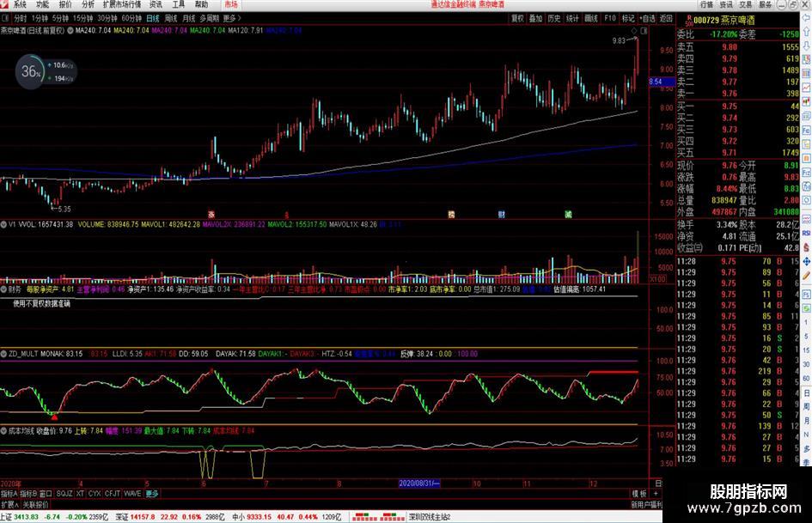This screenshot has width=812, height=523.
Task: Select the 窗口 tab
Action: 46,494
